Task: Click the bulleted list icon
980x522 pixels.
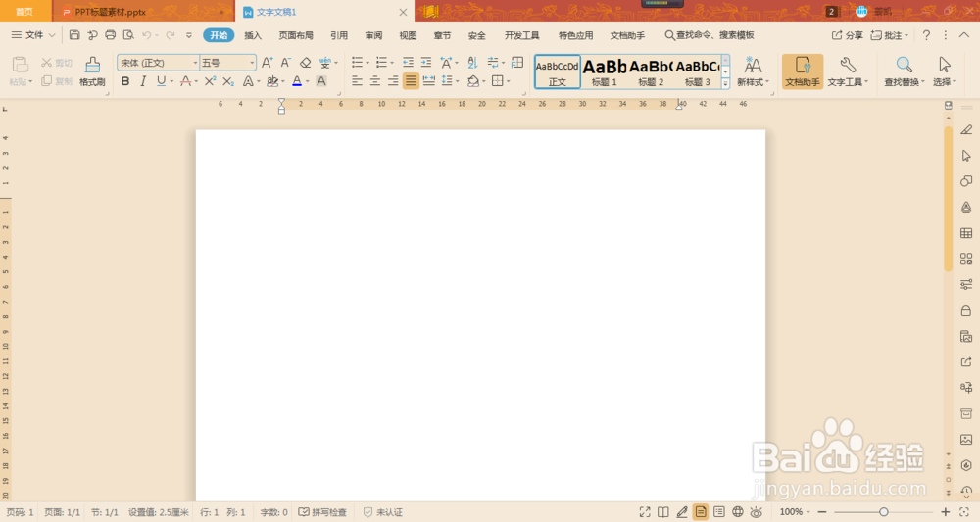Action: [x=357, y=63]
